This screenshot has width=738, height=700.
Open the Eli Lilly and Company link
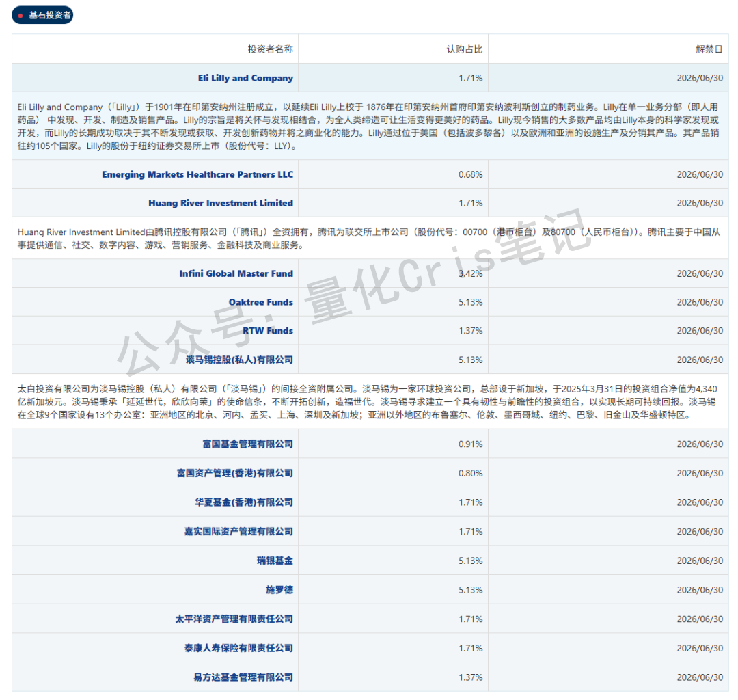[x=245, y=78]
